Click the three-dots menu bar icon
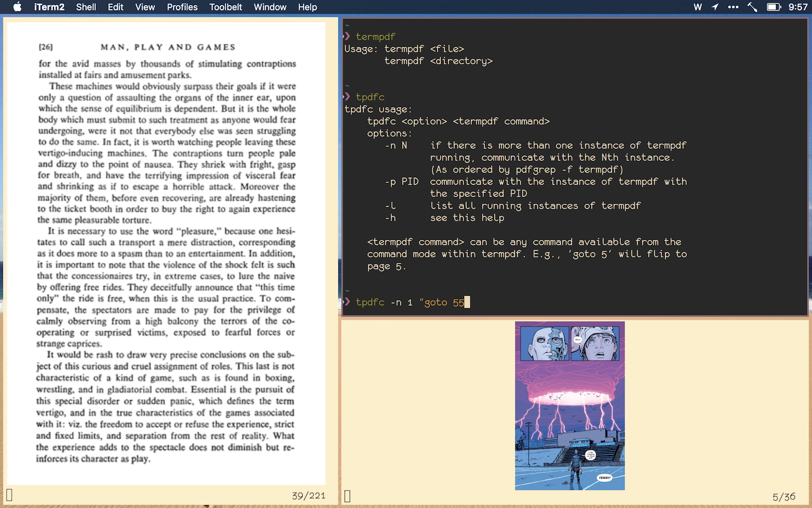Screen dimensions: 812x508 coord(733,7)
